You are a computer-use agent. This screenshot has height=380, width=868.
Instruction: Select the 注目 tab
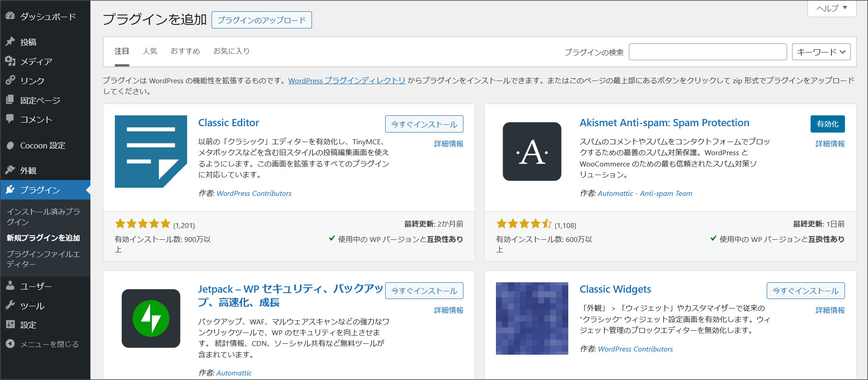click(122, 51)
